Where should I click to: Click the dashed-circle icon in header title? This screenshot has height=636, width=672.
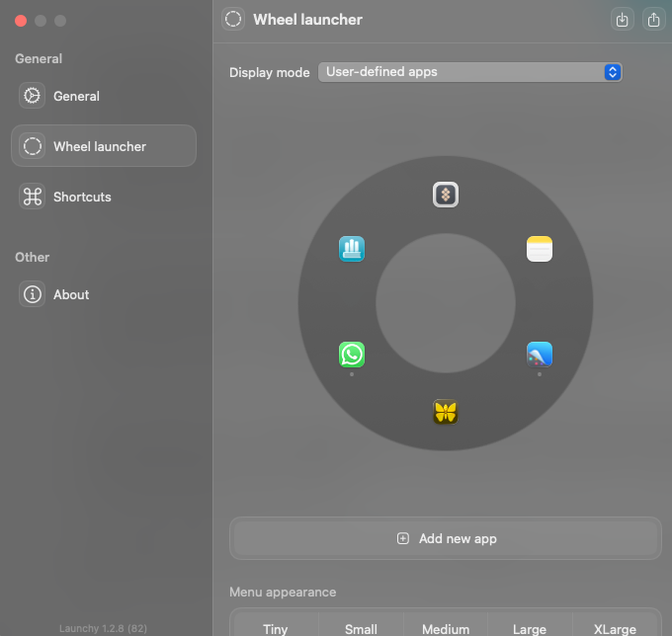(x=233, y=20)
